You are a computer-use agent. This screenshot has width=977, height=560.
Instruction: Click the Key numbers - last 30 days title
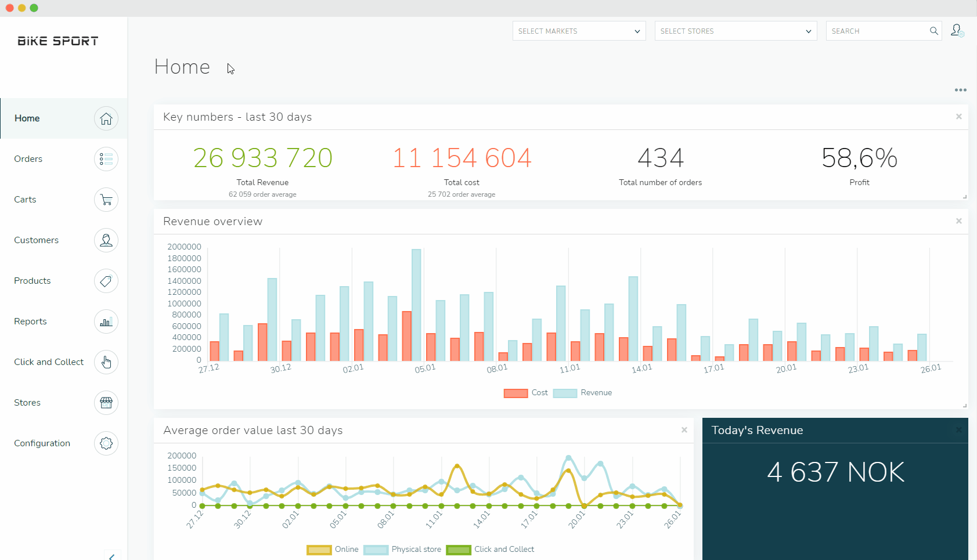237,117
